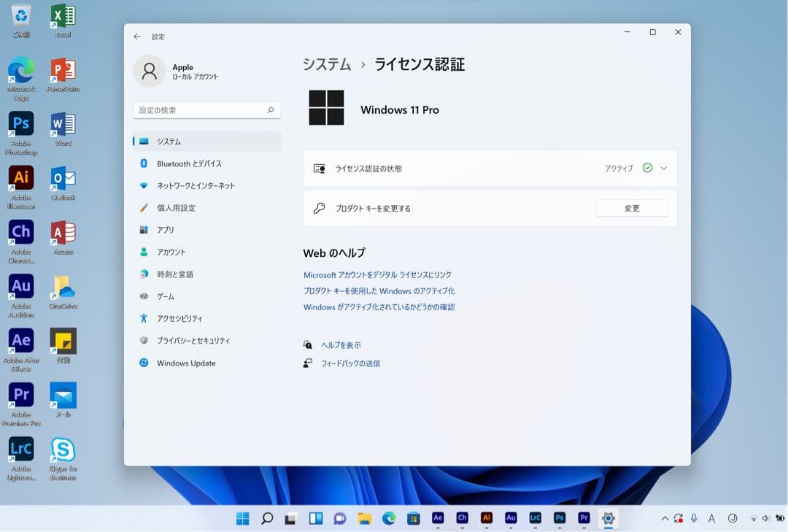Open Adobe After Effects from the taskbar

click(x=438, y=518)
